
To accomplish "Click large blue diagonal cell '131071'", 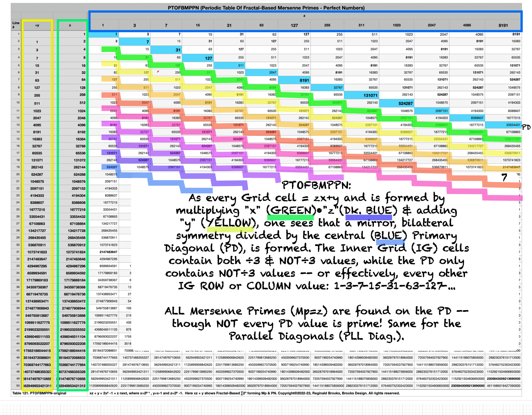I will pos(362,95).
